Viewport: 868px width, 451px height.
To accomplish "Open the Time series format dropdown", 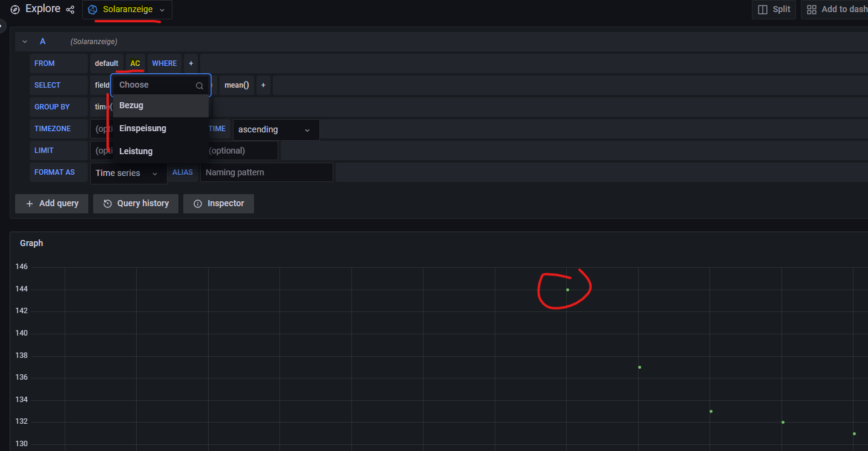I will (x=128, y=174).
